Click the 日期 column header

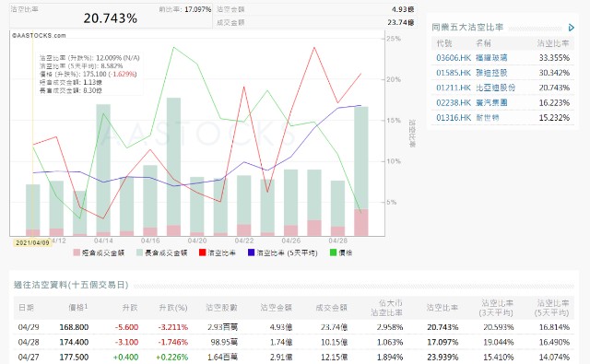point(27,308)
